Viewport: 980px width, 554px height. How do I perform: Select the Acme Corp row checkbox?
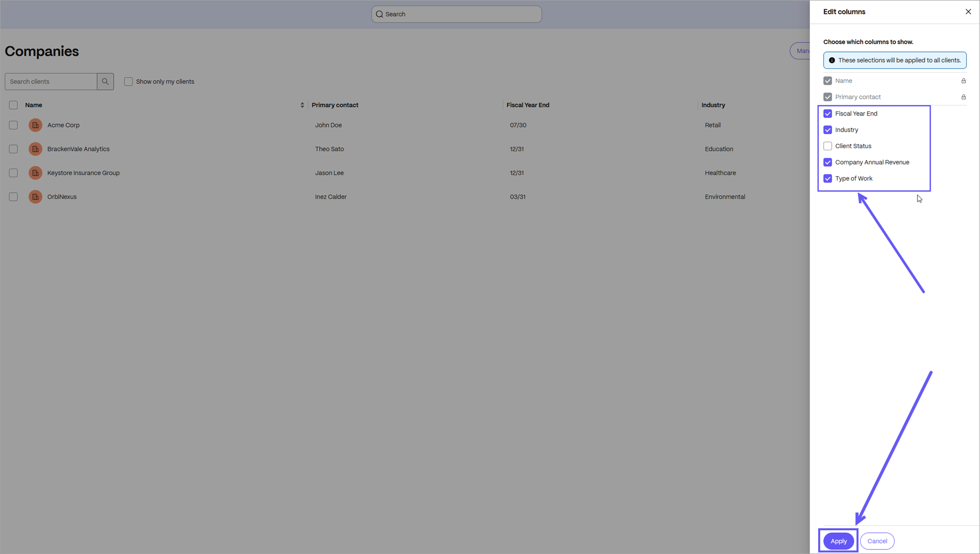tap(13, 125)
